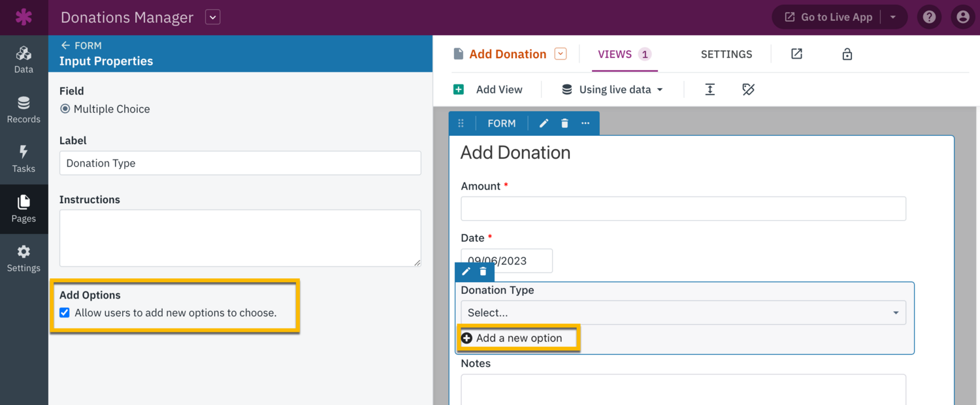Click into the Instructions text area
Viewport: 980px width, 405px height.
[240, 238]
